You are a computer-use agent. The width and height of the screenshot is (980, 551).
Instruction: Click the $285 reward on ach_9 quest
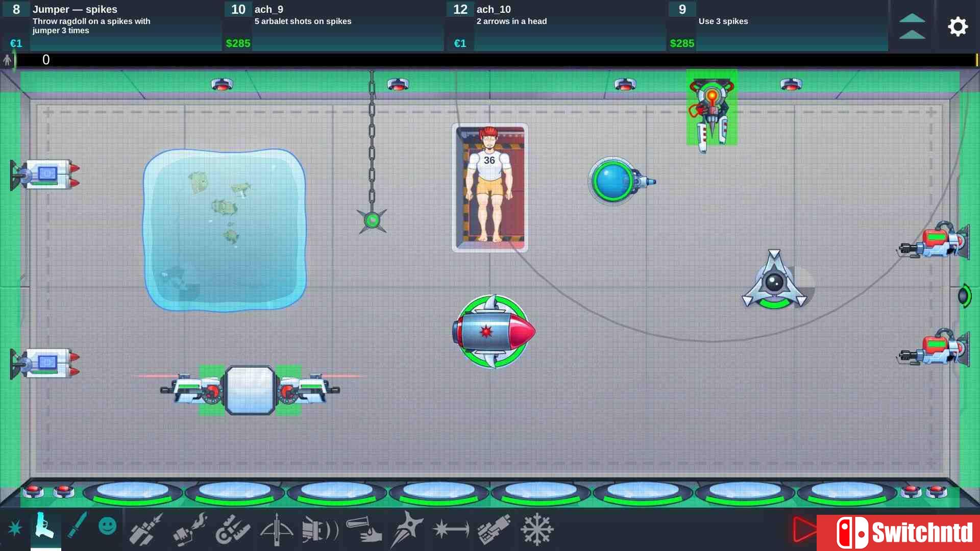(238, 43)
